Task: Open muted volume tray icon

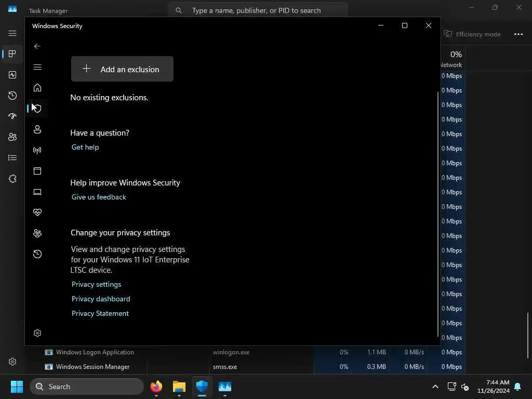Action: pos(465,387)
